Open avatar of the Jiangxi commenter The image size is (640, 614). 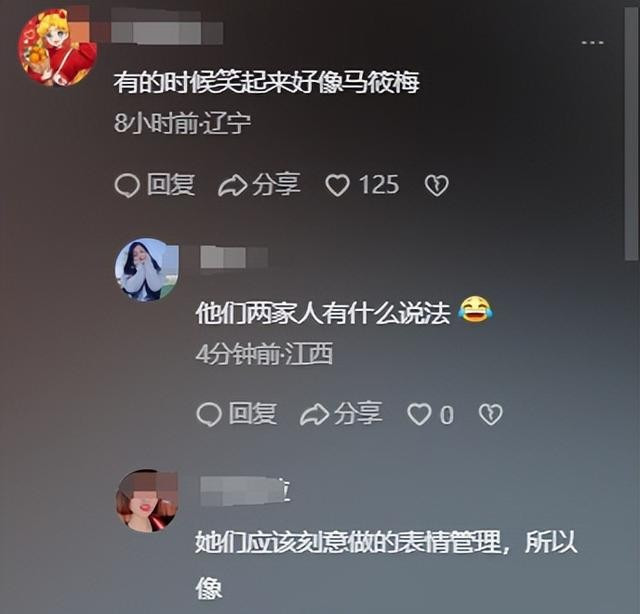(x=146, y=270)
